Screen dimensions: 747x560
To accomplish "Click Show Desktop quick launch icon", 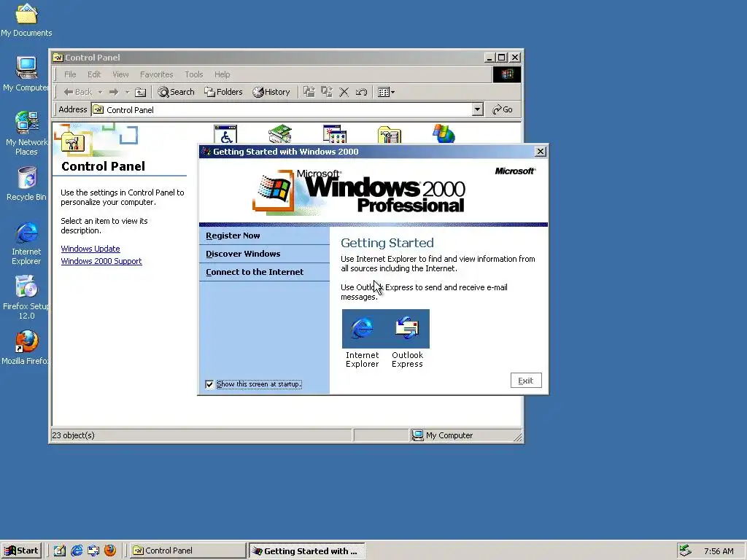I will pos(60,551).
